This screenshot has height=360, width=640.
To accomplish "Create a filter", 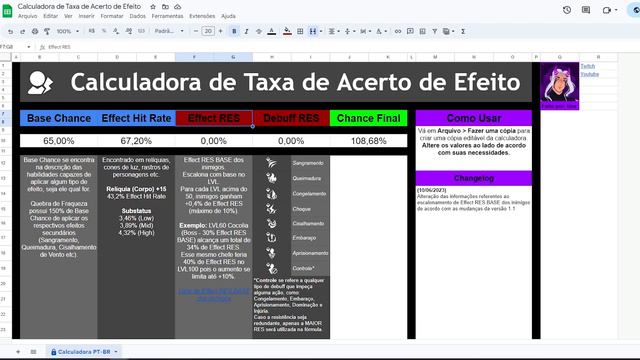I will coord(435,31).
